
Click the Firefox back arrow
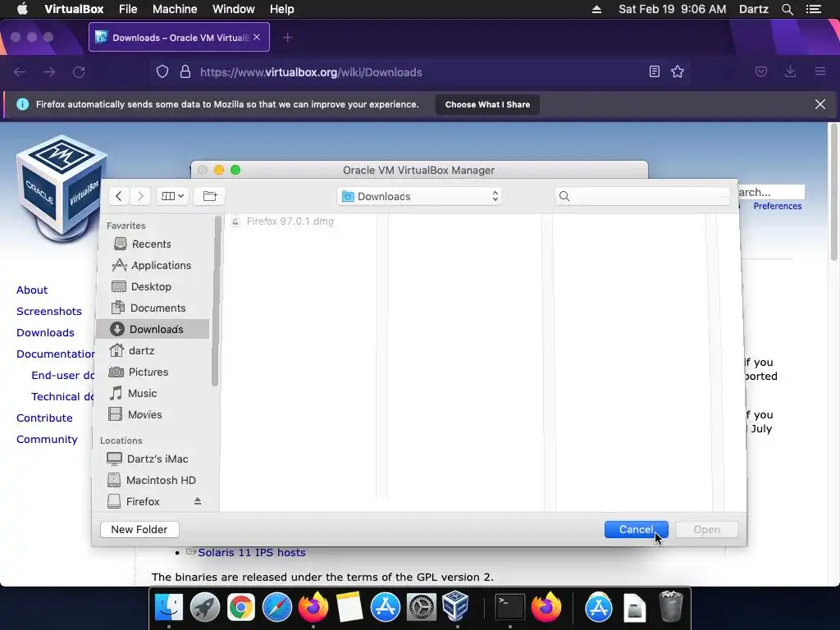pos(20,72)
